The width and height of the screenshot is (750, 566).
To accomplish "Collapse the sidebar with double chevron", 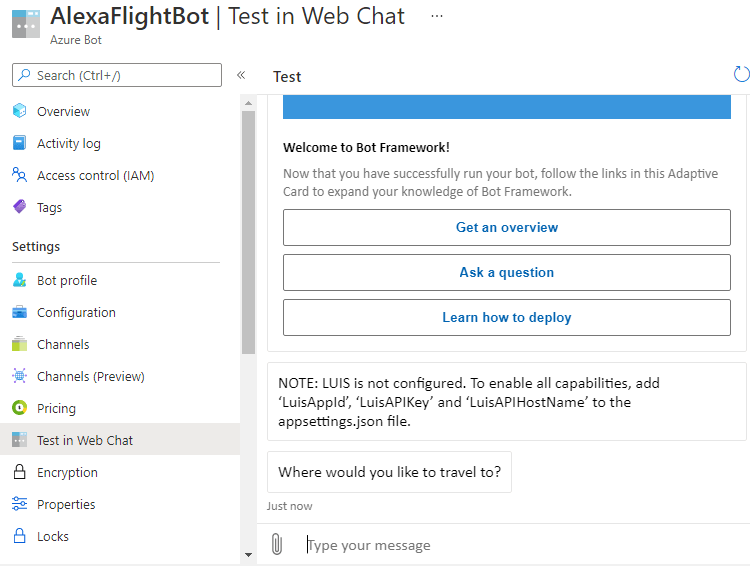I will (241, 75).
